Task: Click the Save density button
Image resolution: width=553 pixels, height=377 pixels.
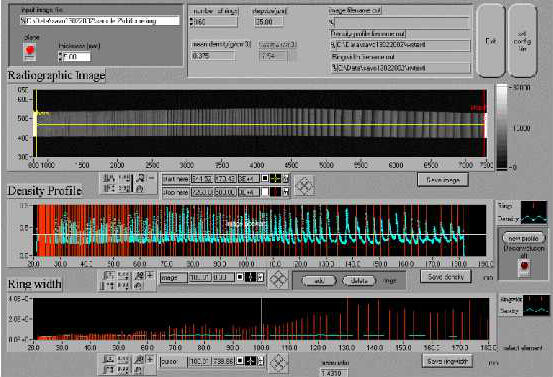Action: (x=446, y=276)
